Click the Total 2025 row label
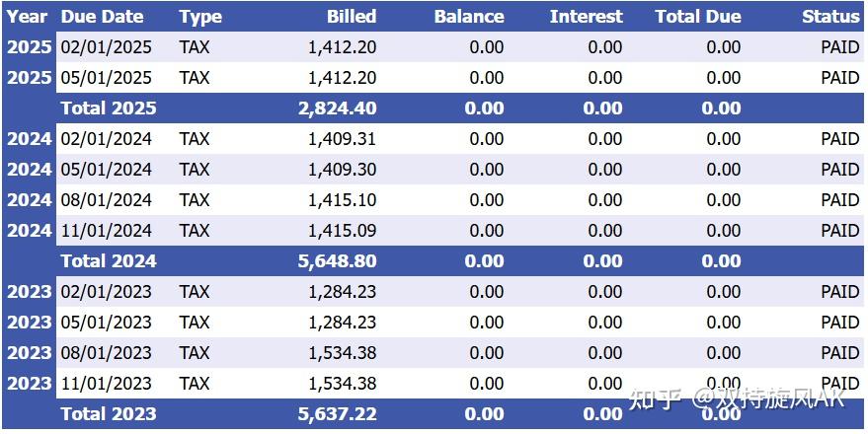The height and width of the screenshot is (434, 868). point(109,108)
